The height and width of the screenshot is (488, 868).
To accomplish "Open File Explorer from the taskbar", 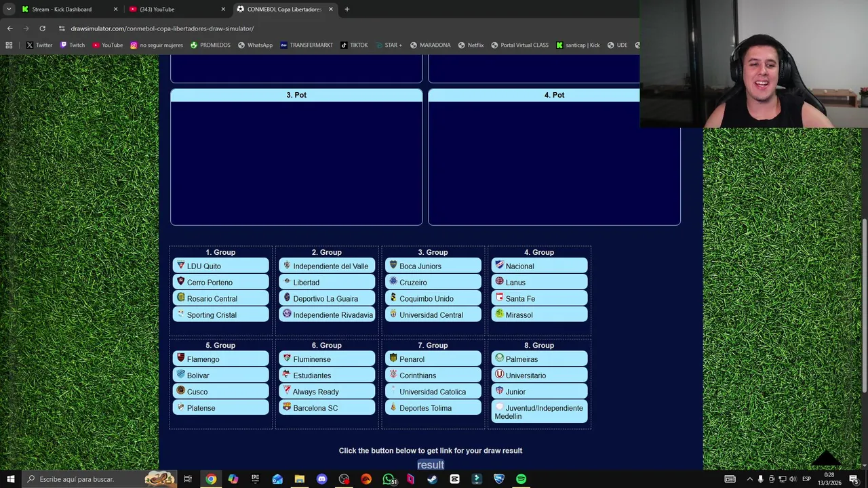I will tap(299, 479).
